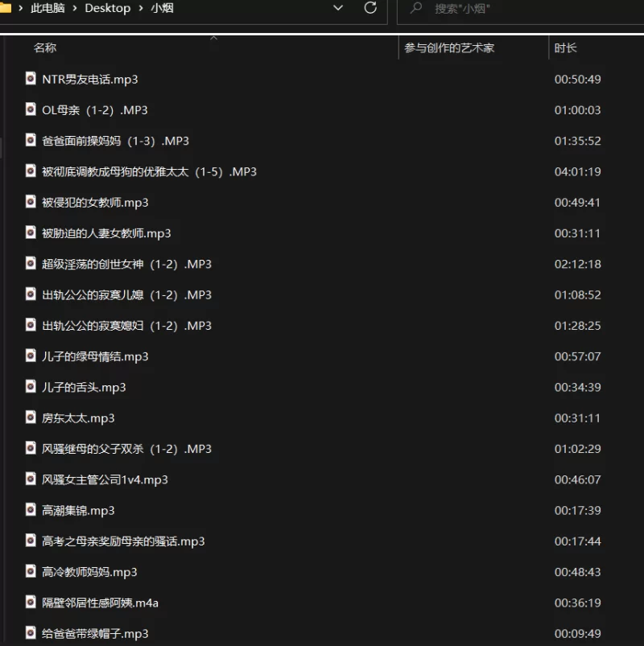Click the duration value 01:28:25

point(577,326)
